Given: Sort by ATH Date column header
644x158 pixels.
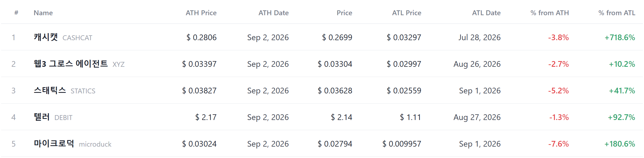Looking at the screenshot, I should 273,13.
